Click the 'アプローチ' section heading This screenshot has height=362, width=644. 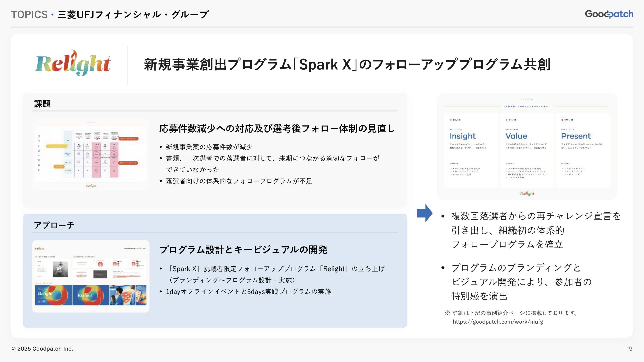[54, 225]
